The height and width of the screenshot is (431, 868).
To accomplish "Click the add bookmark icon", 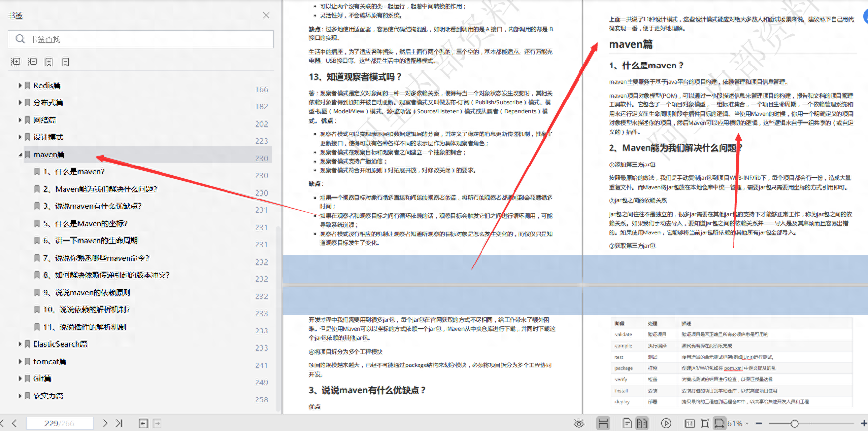I will (49, 62).
